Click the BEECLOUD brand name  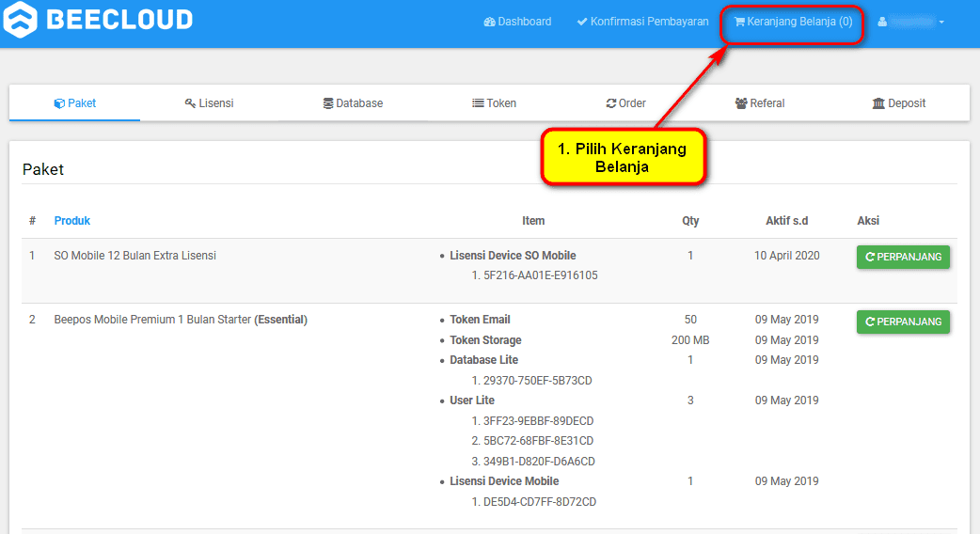tap(120, 20)
